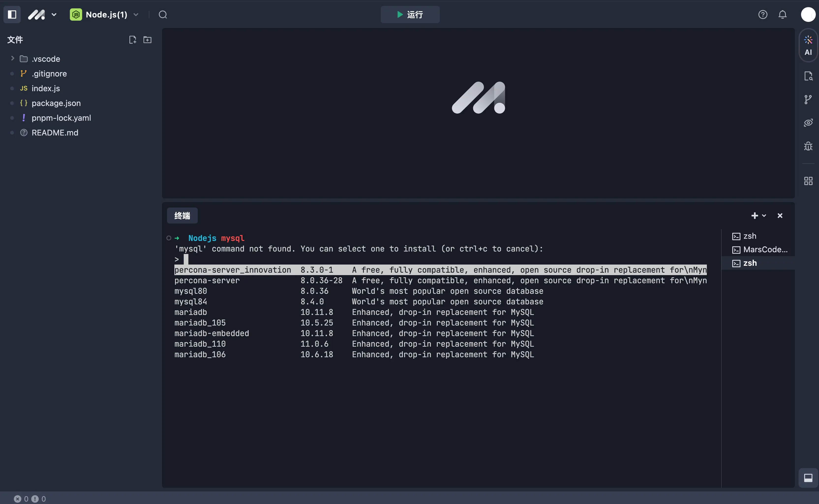
Task: Switch to the first zsh terminal
Action: (758, 236)
